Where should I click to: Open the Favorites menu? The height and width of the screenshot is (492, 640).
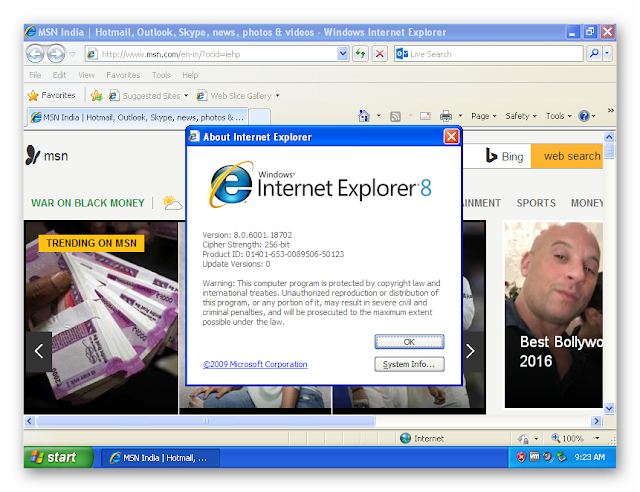[x=123, y=75]
